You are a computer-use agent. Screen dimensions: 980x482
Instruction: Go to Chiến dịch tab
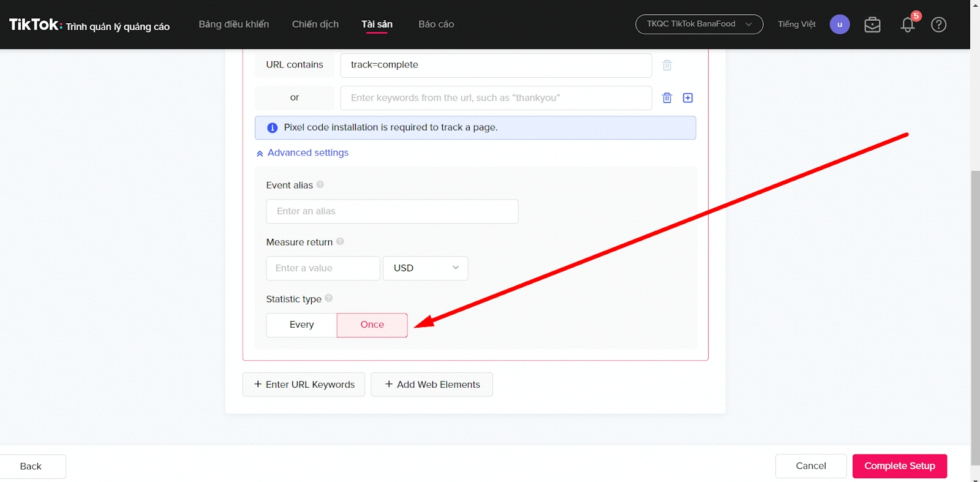pos(315,24)
